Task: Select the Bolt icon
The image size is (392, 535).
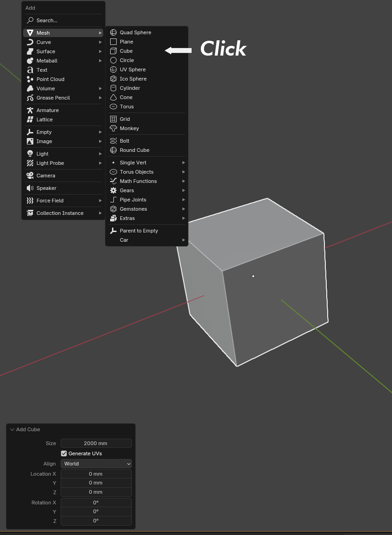Action: click(x=113, y=140)
